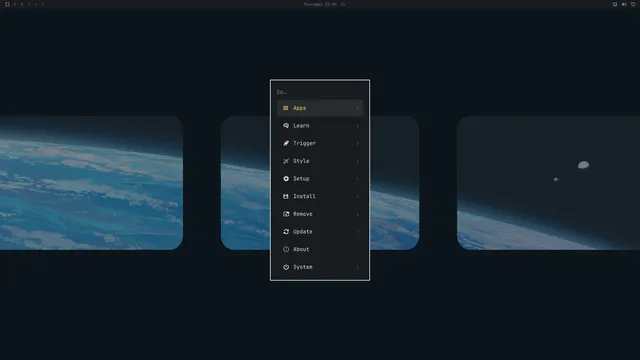Click the Update text label

(303, 231)
